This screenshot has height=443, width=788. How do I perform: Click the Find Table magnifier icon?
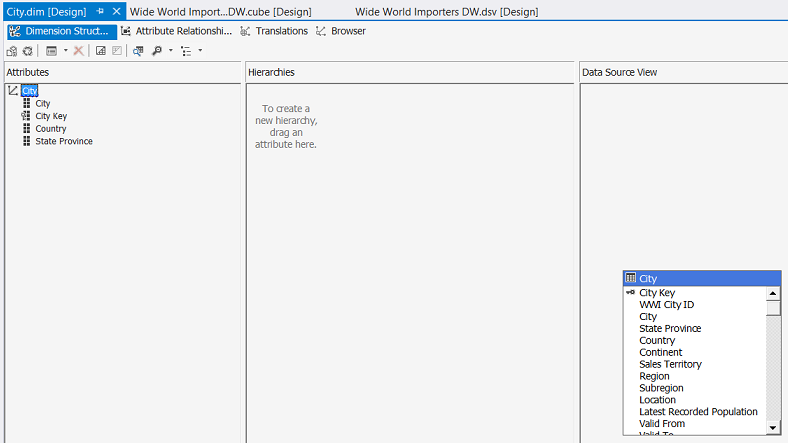coord(138,51)
